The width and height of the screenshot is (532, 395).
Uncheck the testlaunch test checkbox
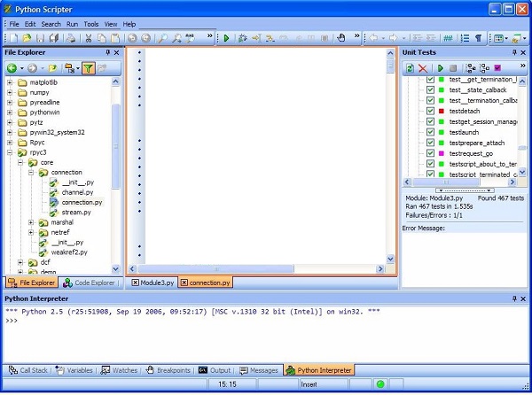click(x=430, y=132)
